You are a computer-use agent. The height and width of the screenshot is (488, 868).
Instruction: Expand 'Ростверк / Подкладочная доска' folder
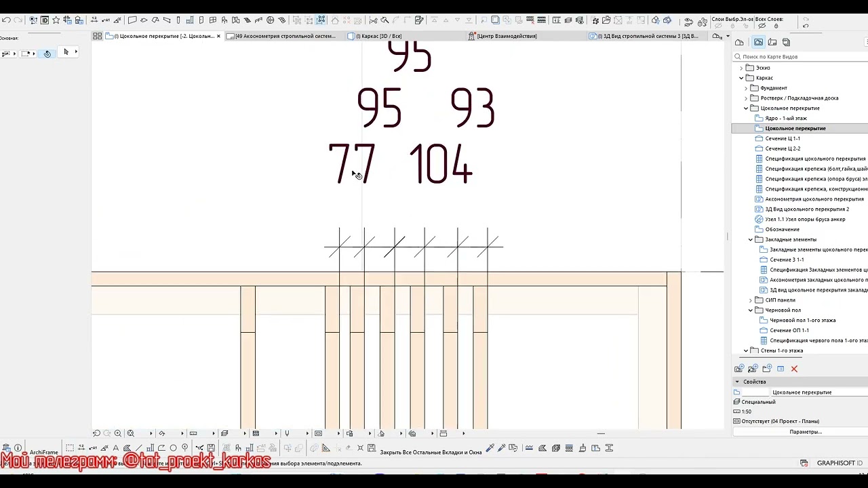pos(747,98)
